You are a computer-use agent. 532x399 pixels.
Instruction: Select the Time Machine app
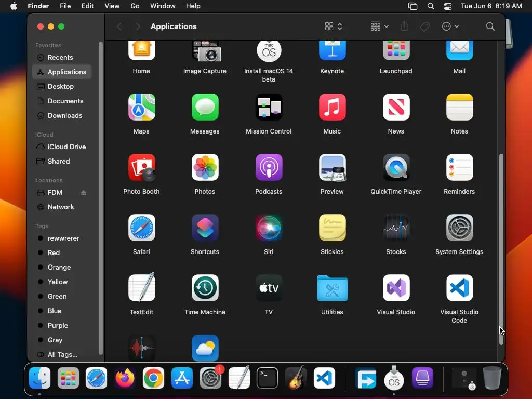pyautogui.click(x=205, y=288)
